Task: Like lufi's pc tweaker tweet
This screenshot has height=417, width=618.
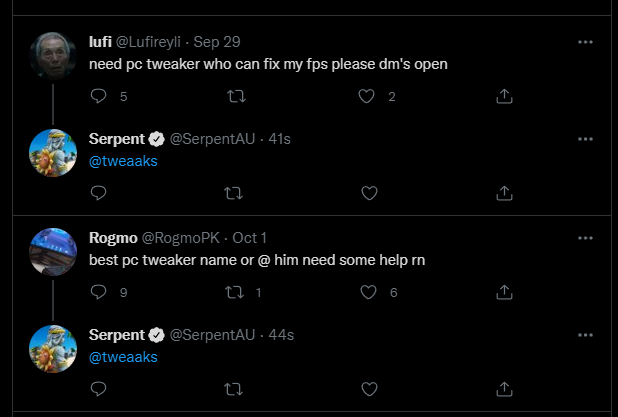Action: (x=368, y=97)
